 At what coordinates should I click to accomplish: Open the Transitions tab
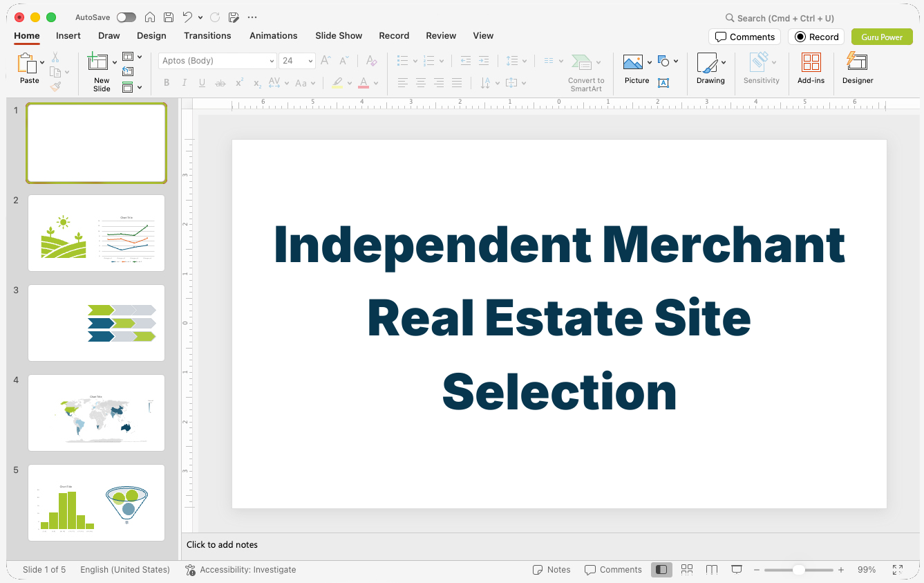click(x=207, y=35)
